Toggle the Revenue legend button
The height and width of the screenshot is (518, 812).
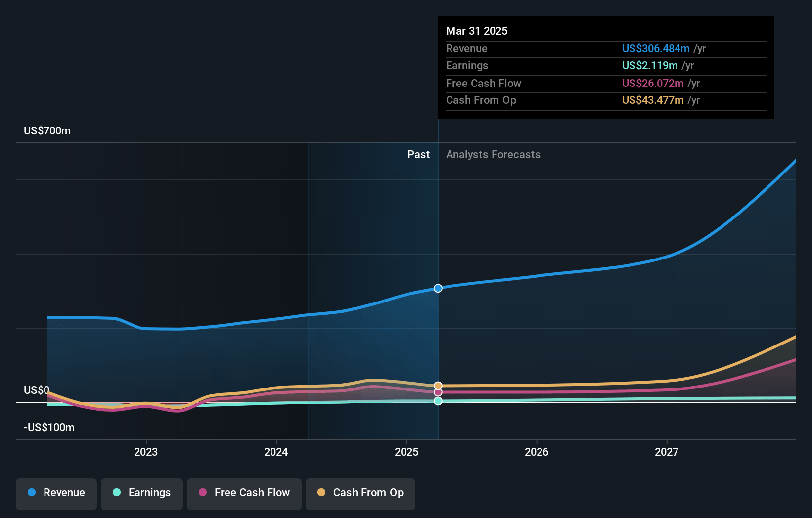point(56,494)
